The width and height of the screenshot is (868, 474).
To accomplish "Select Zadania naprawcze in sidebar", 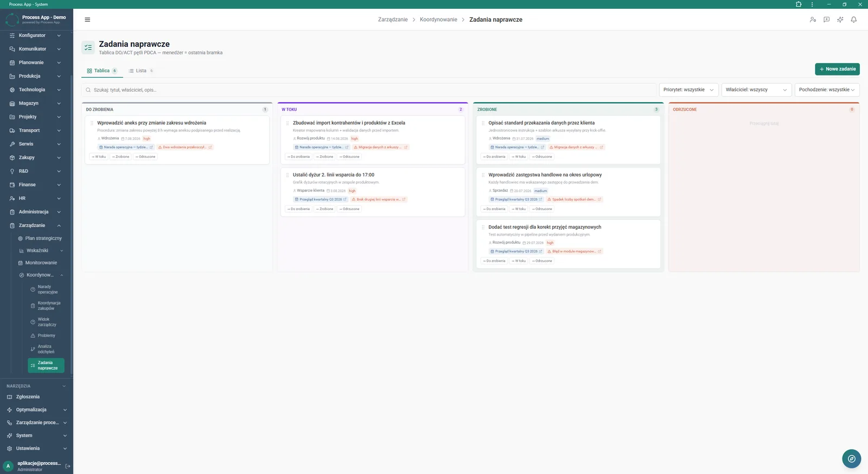I will click(46, 365).
